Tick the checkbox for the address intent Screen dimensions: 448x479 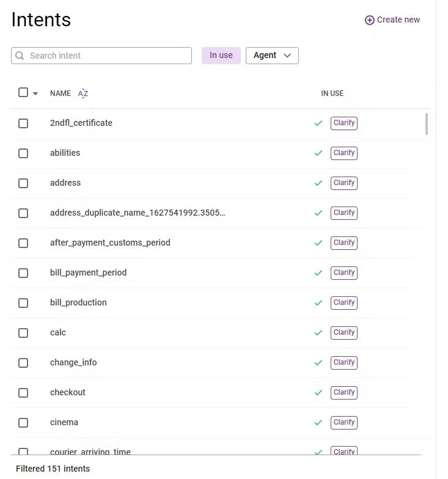click(23, 183)
